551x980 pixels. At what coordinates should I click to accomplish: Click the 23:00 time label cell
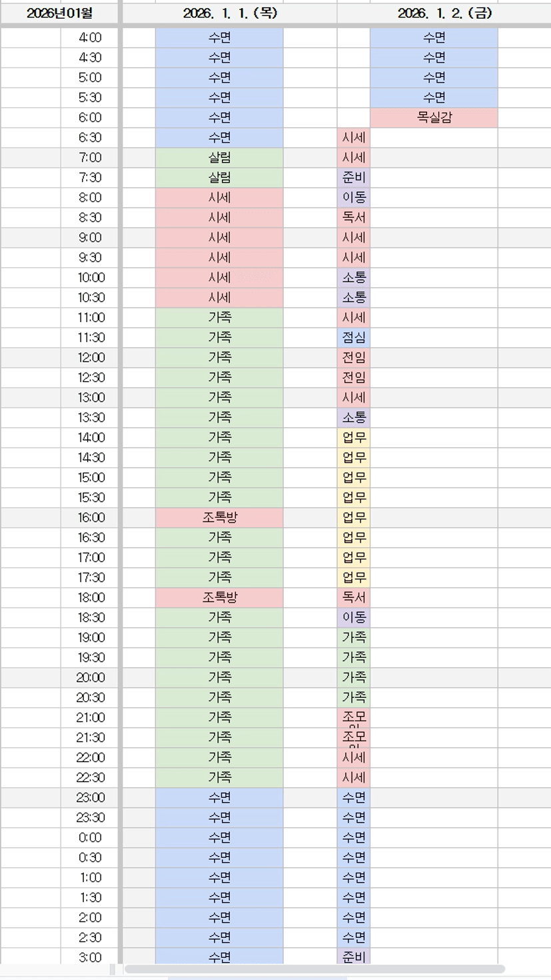pyautogui.click(x=90, y=798)
